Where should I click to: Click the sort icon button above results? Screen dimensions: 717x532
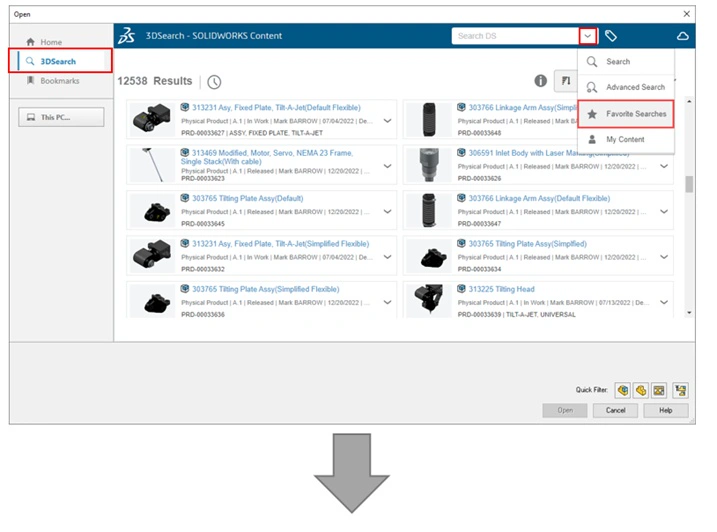coord(566,81)
